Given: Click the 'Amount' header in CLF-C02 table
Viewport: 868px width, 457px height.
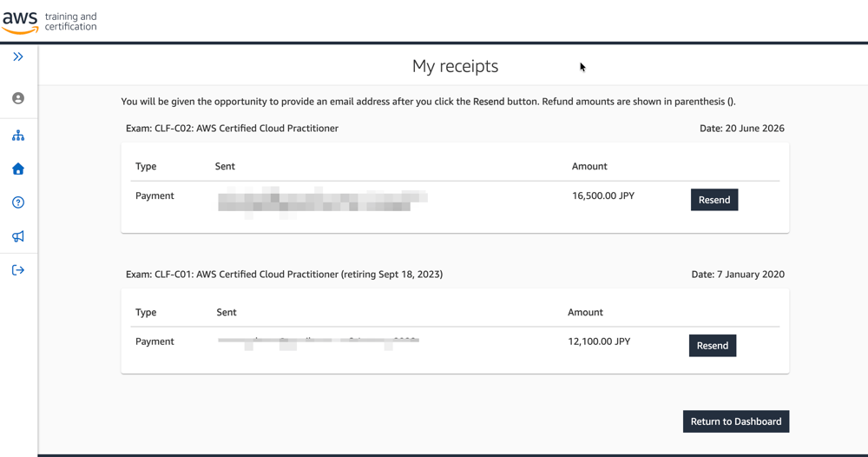Looking at the screenshot, I should (x=589, y=166).
